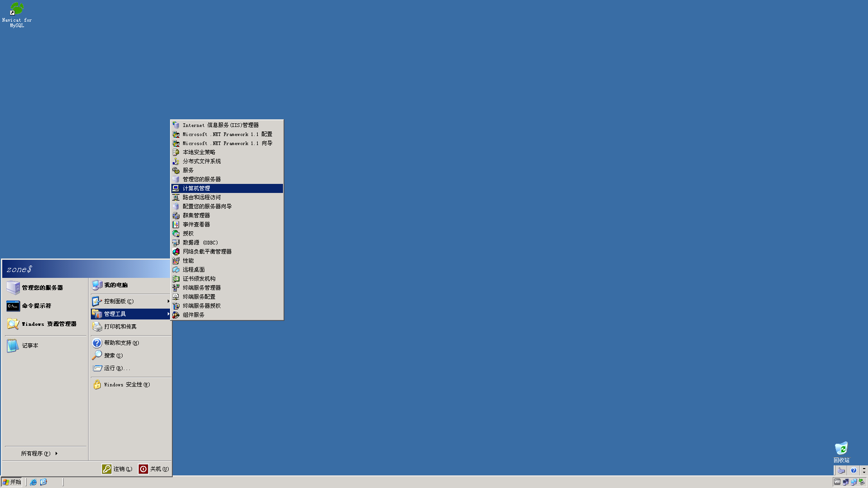
Task: Open 我的电脑 in Start menu
Action: point(116,285)
